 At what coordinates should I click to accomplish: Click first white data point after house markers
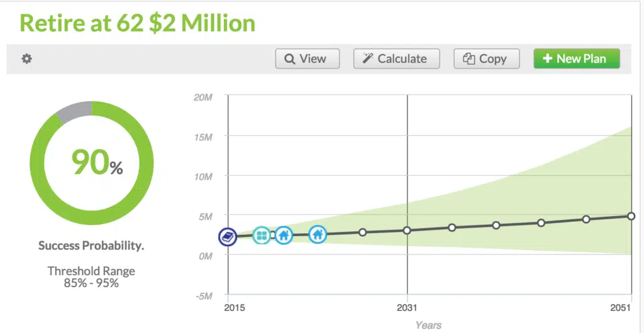click(362, 232)
